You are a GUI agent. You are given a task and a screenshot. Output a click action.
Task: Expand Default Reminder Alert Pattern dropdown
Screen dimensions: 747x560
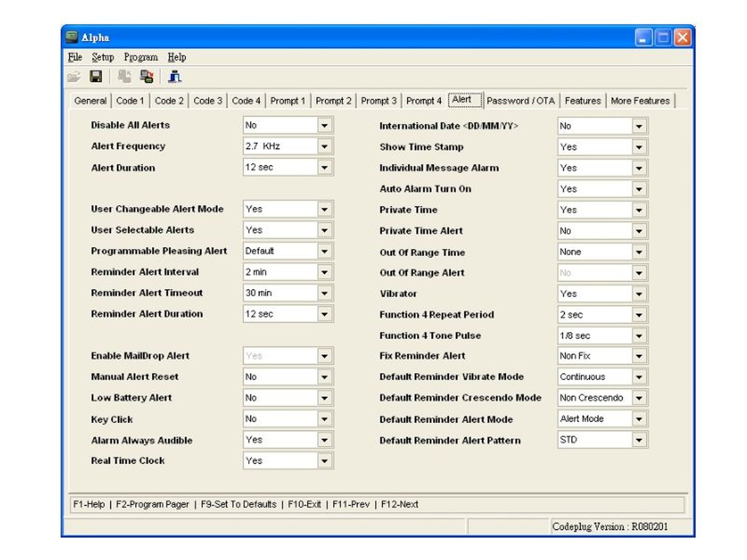click(x=639, y=440)
